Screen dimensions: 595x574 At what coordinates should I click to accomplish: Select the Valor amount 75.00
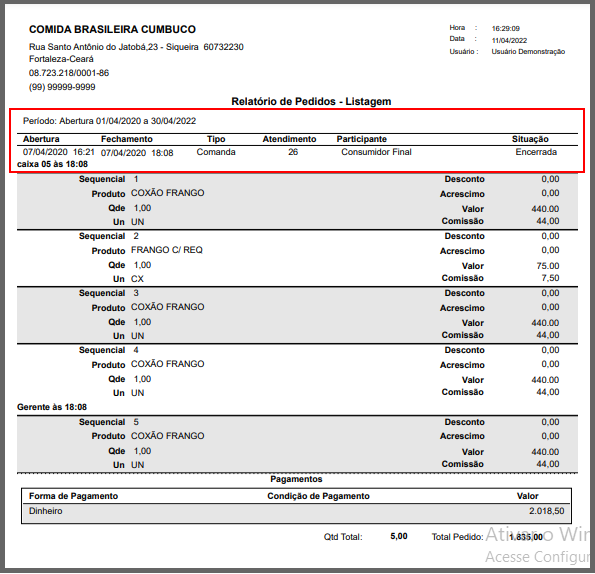pyautogui.click(x=548, y=266)
